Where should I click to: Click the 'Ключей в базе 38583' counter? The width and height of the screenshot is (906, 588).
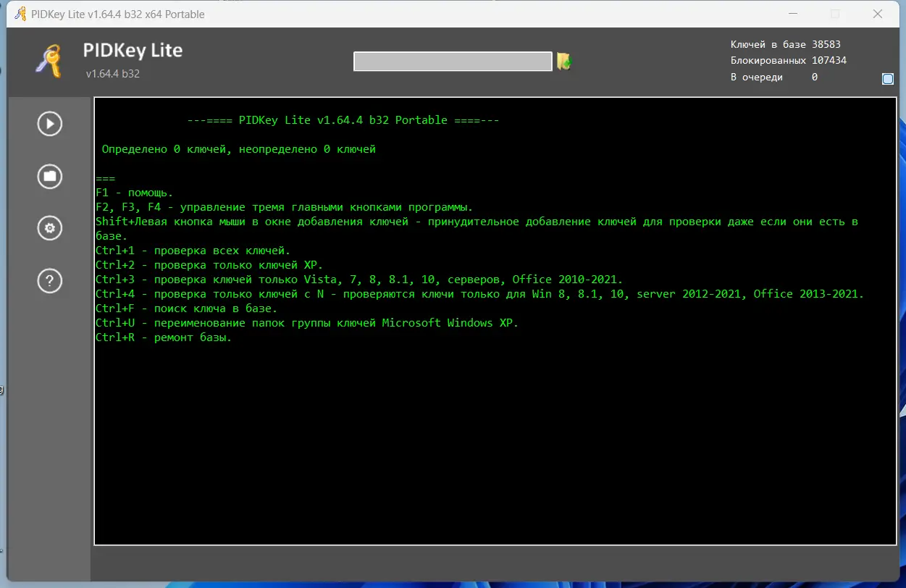click(784, 44)
